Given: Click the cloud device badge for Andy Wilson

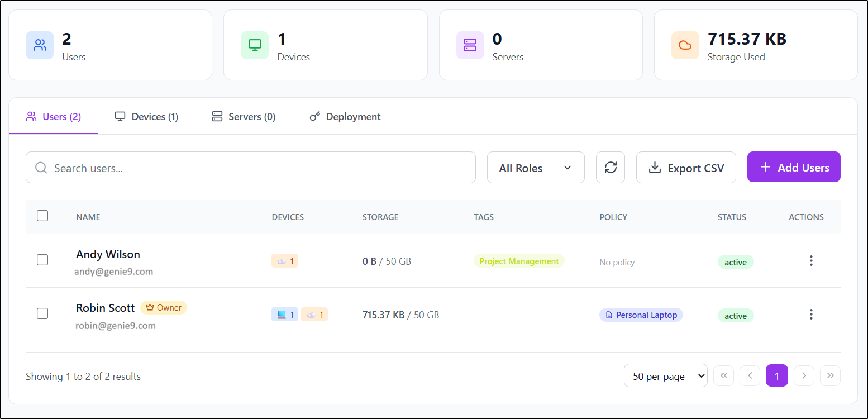Looking at the screenshot, I should 285,260.
